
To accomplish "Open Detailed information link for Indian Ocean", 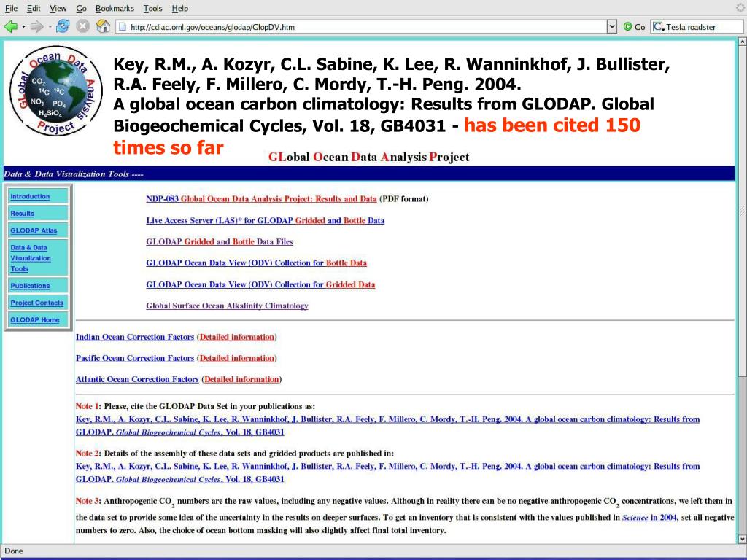I will pyautogui.click(x=237, y=337).
